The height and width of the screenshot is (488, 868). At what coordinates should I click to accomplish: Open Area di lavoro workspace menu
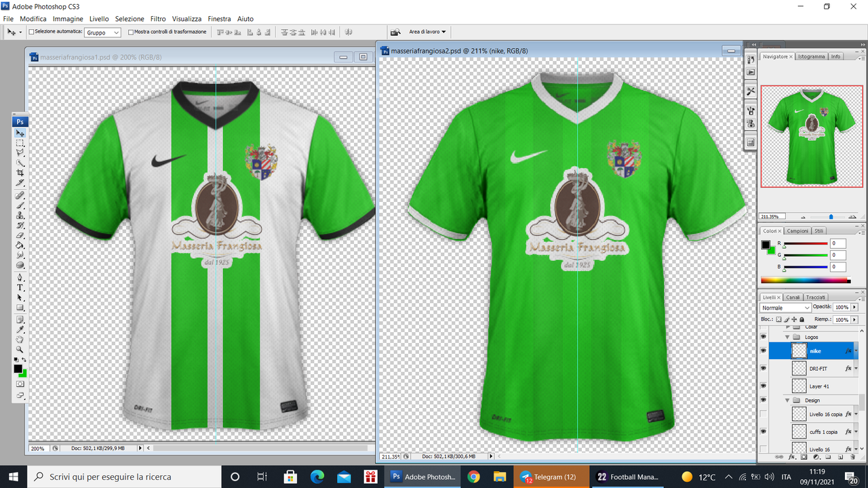(x=427, y=32)
